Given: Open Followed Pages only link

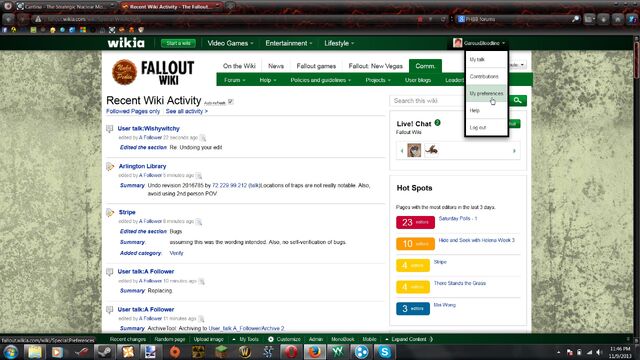Looking at the screenshot, I should (133, 111).
